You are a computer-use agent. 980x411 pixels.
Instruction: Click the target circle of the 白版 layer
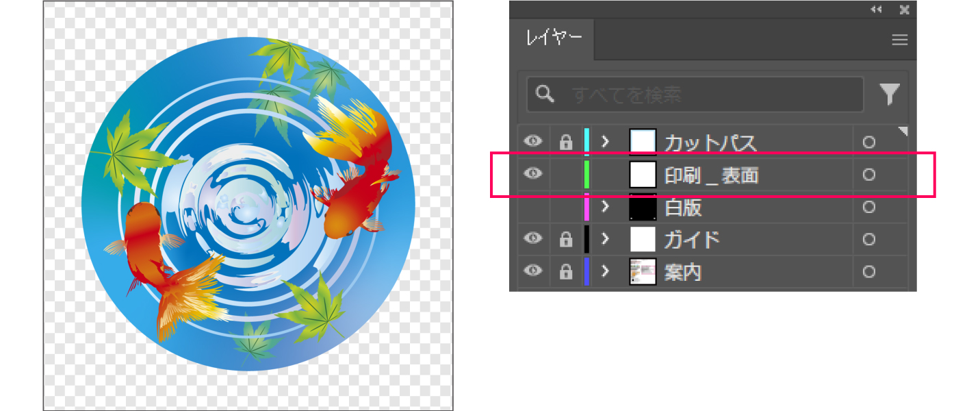pyautogui.click(x=868, y=208)
